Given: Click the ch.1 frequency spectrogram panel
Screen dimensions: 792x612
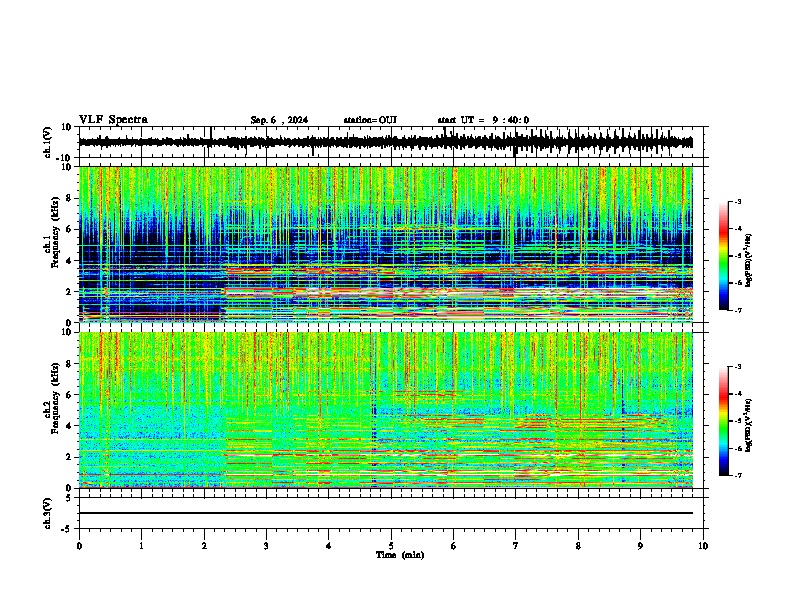Looking at the screenshot, I should coord(386,244).
